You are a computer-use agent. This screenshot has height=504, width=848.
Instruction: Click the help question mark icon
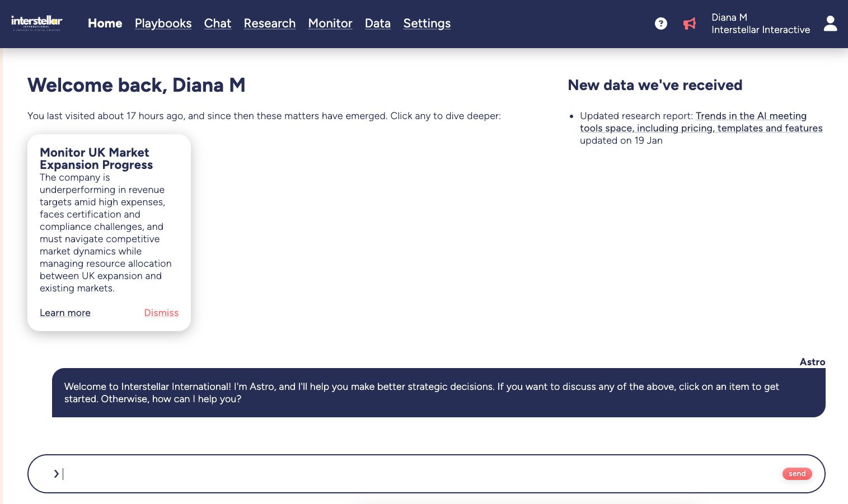click(661, 23)
